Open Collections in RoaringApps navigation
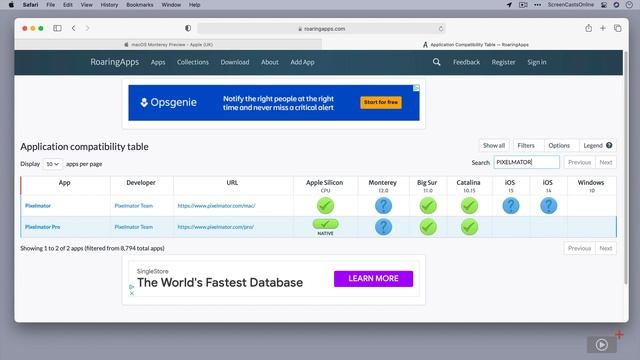This screenshot has width=640, height=360. (193, 62)
